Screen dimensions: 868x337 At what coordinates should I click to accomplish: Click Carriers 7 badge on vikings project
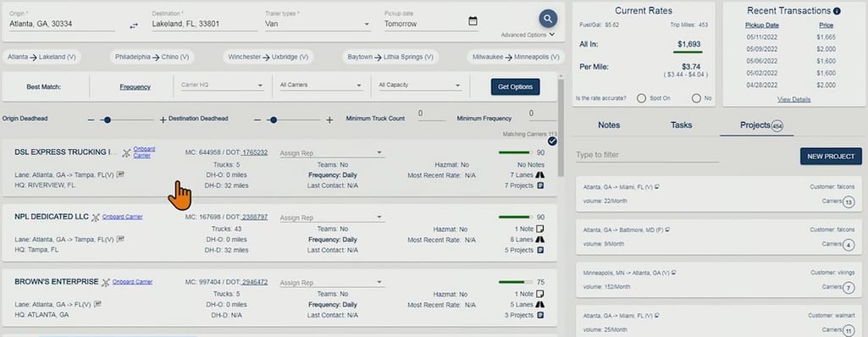pyautogui.click(x=849, y=288)
